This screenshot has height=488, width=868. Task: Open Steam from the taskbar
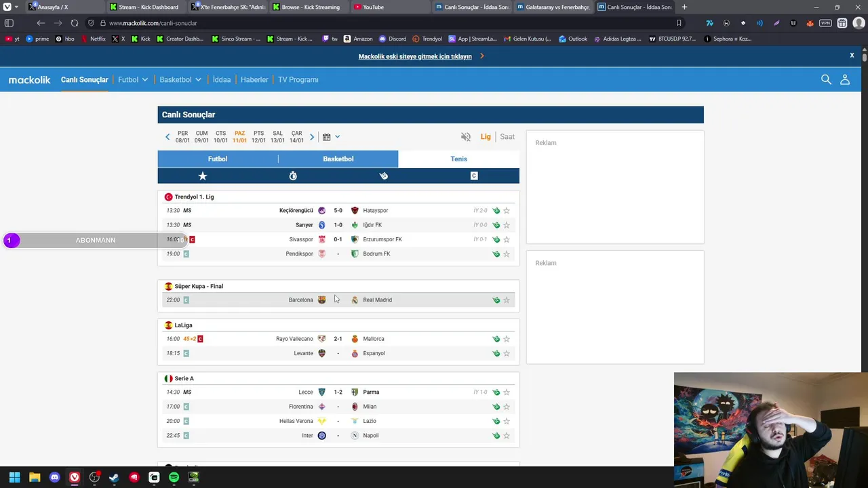(114, 478)
